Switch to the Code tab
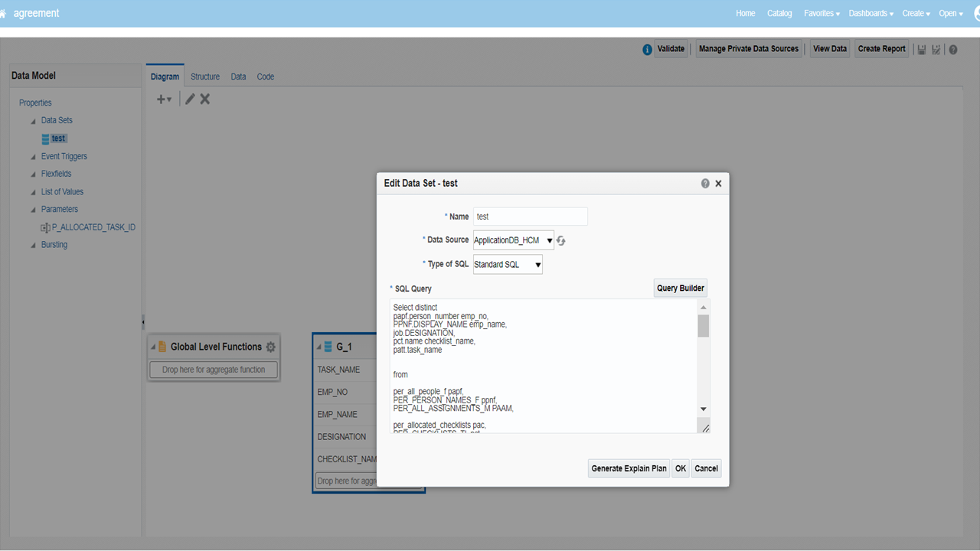980x551 pixels. [265, 77]
